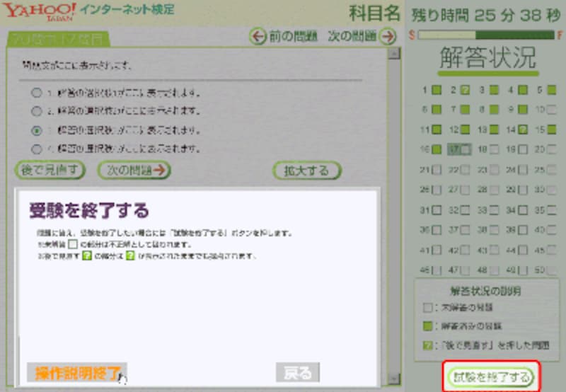
Task: Click the remaining time progress bar
Action: click(486, 35)
